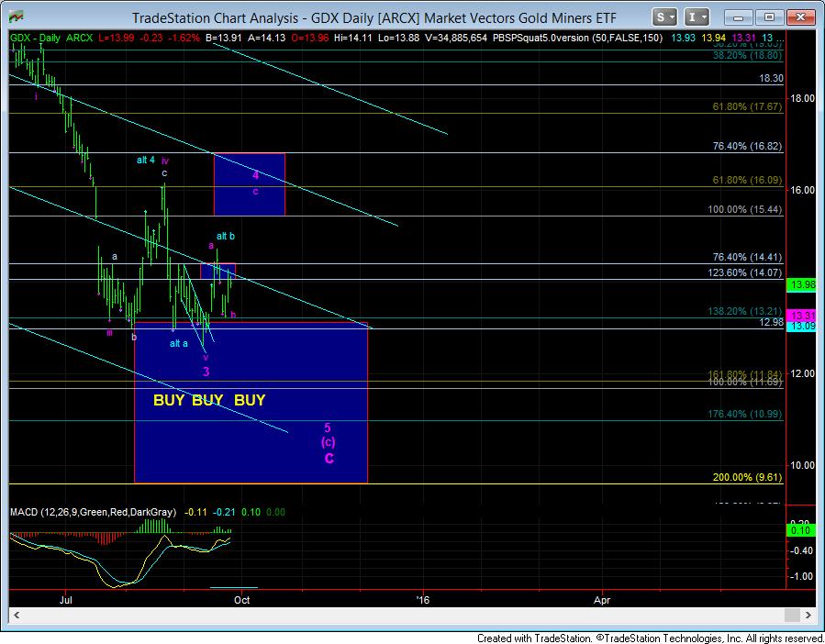
Task: Click the green 0.10 MACD value marker
Action: (801, 530)
